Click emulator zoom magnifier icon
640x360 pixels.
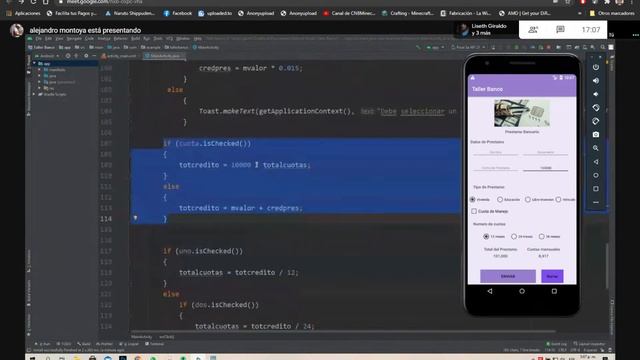pos(596,148)
